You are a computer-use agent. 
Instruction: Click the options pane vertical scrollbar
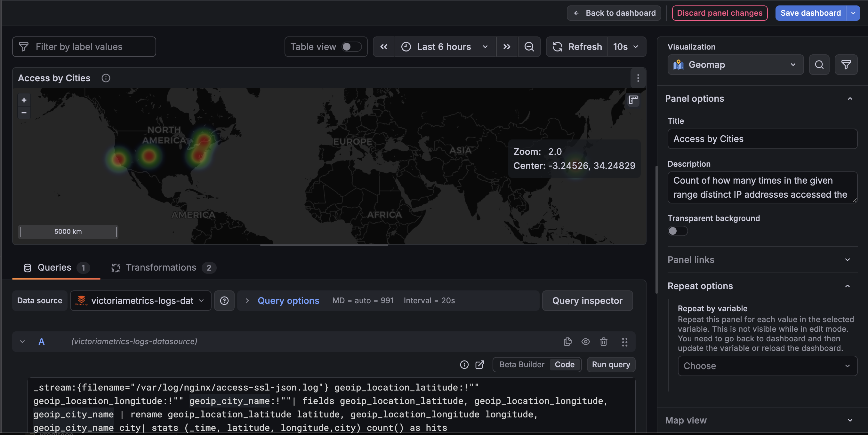pos(656,230)
